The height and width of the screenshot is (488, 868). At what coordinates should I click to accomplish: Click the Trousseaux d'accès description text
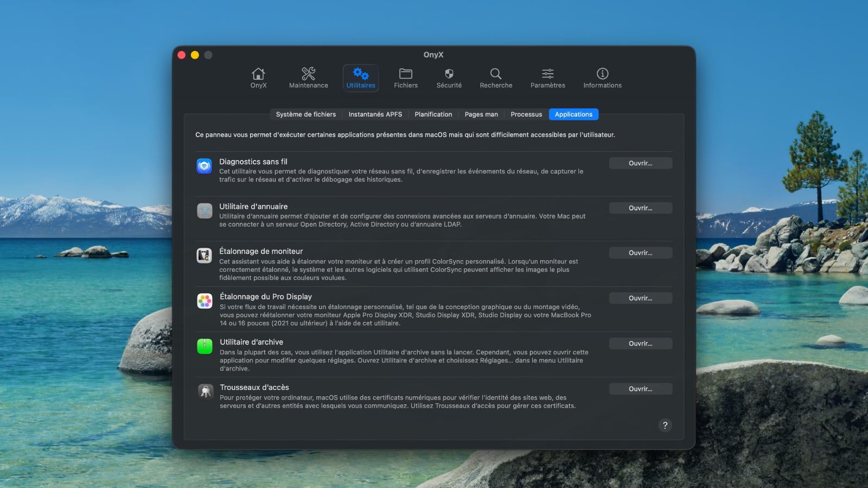[x=398, y=402]
